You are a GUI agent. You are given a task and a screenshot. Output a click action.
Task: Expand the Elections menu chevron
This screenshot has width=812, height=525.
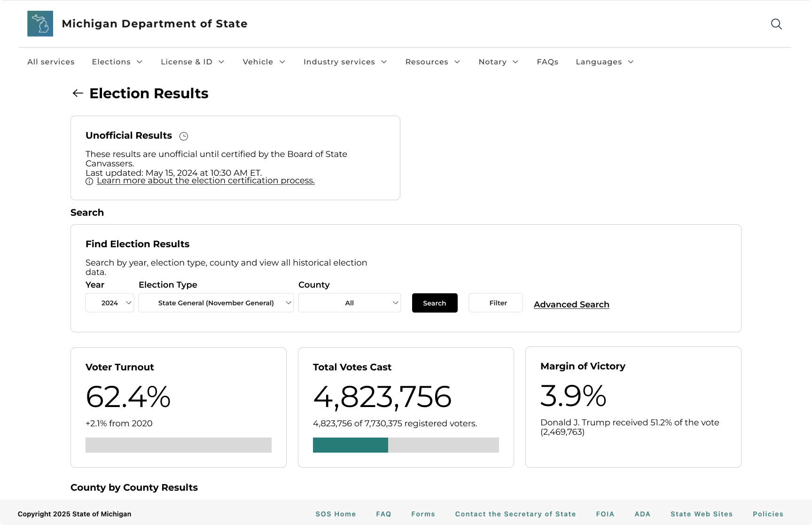[140, 62]
